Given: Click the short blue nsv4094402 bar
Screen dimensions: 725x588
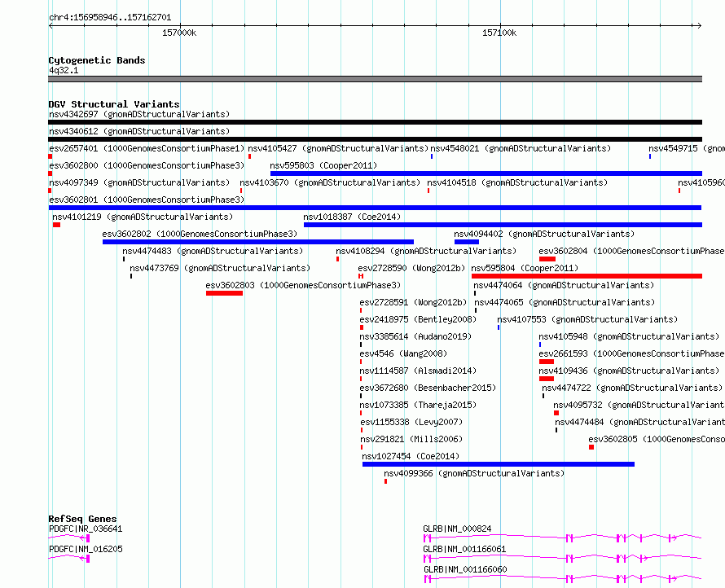Looking at the screenshot, I should (467, 242).
